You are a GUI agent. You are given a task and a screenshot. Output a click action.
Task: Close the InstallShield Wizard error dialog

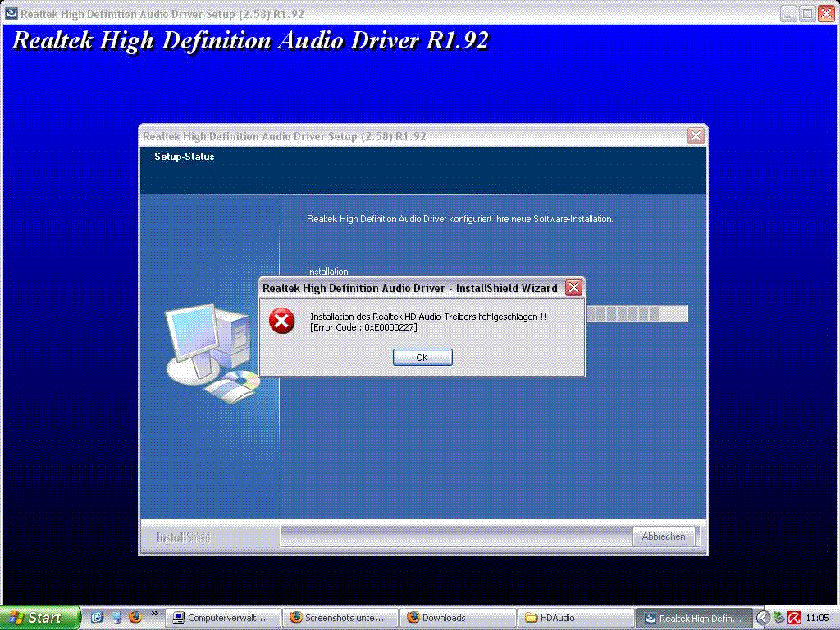click(x=573, y=288)
